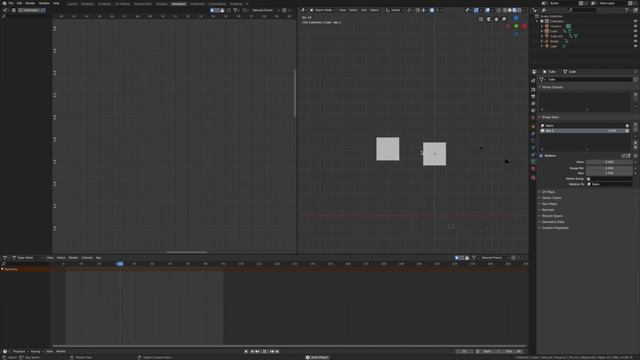Toggle the Key 1 shape key checkbox
The image size is (640, 360).
[x=627, y=131]
